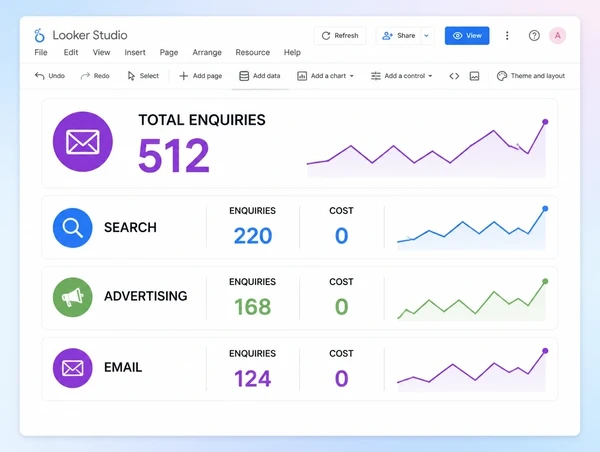This screenshot has width=600, height=452.
Task: Open the Page menu
Action: pos(169,52)
